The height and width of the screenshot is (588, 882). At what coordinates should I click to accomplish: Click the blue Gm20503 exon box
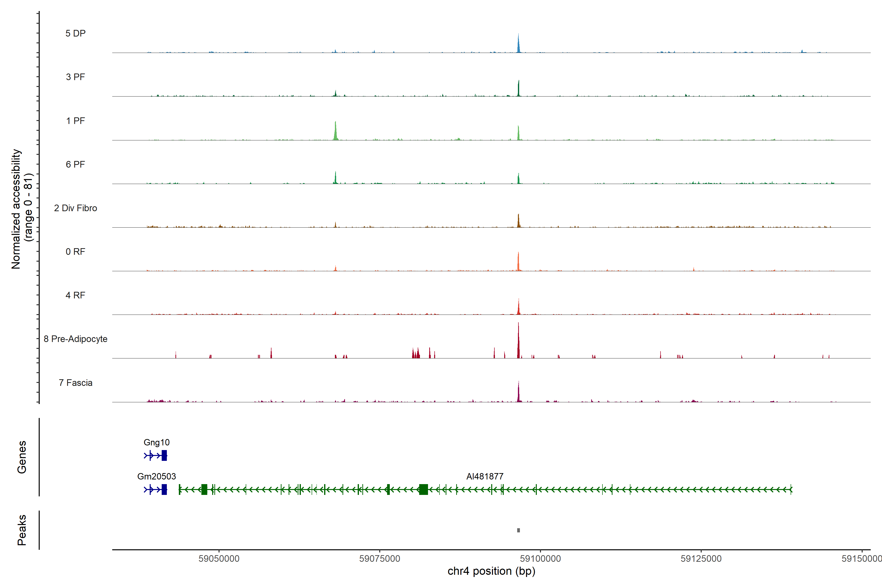pyautogui.click(x=164, y=489)
